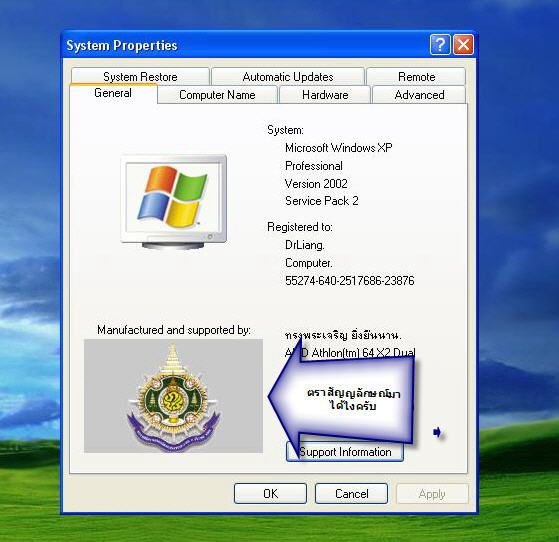The width and height of the screenshot is (559, 542).
Task: Select the General tab
Action: click(113, 93)
